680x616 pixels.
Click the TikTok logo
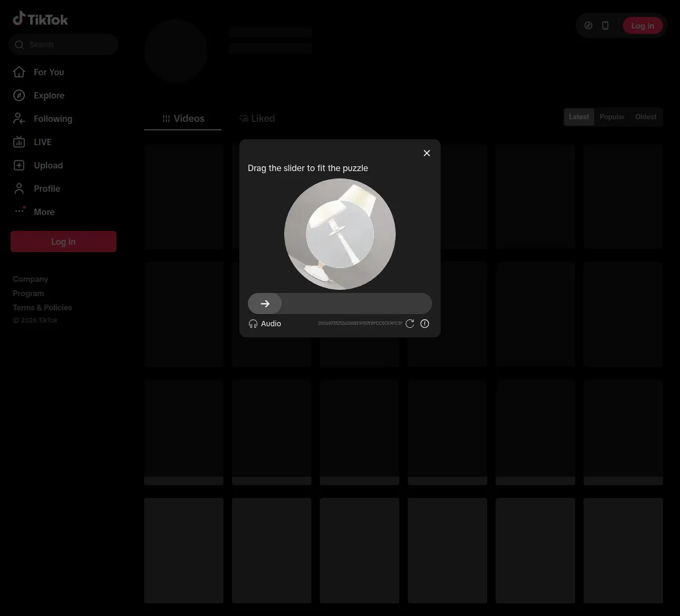click(x=40, y=19)
